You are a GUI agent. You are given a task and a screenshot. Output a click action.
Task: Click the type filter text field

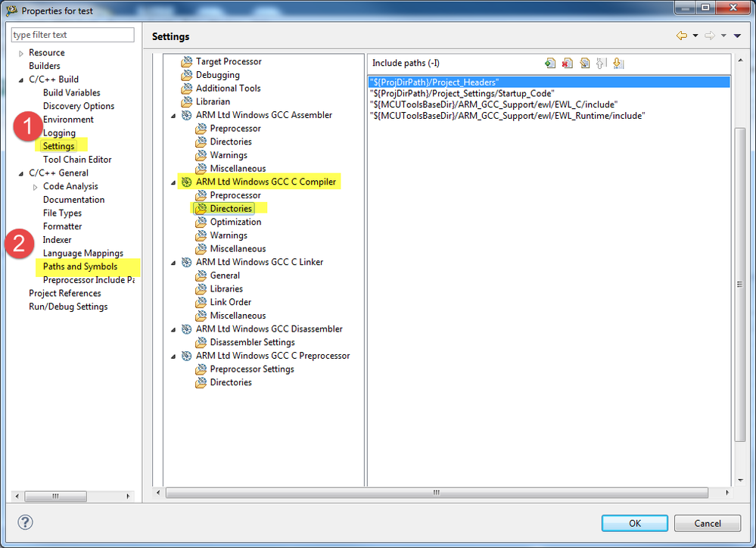(x=73, y=35)
